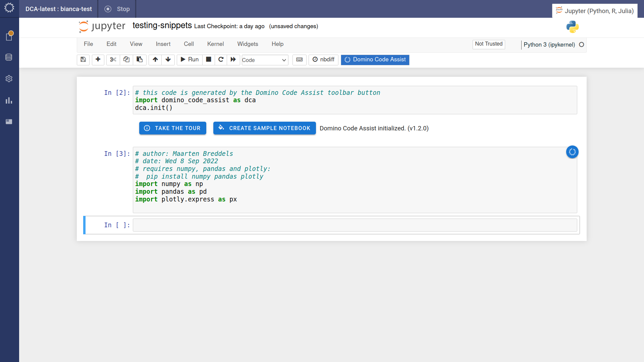
Task: Insert a cell below with plus icon
Action: tap(98, 60)
